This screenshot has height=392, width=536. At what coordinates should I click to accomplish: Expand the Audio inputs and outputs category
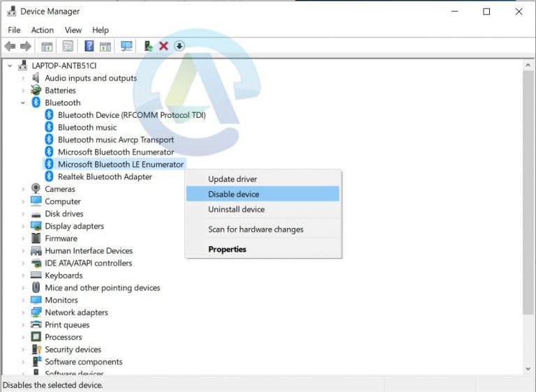(23, 78)
